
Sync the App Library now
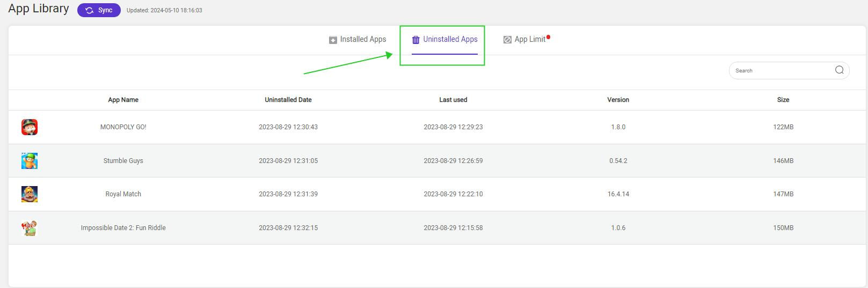99,10
